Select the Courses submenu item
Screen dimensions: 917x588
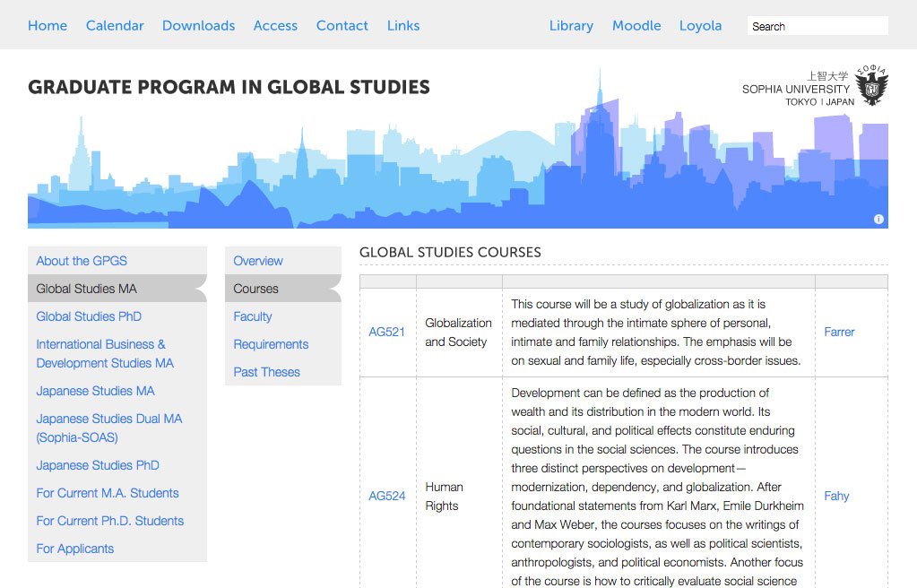[283, 289]
